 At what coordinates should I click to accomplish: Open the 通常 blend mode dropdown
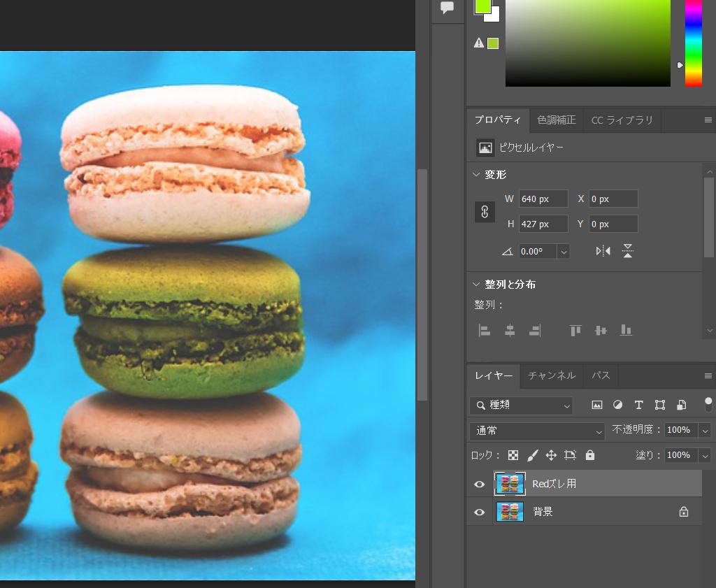click(x=536, y=431)
